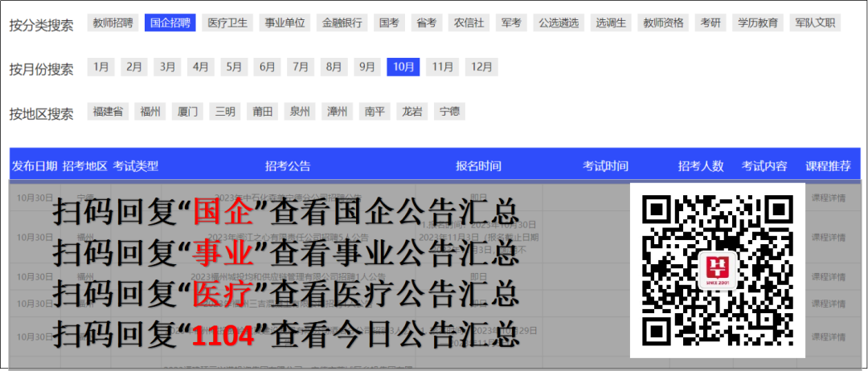868x371 pixels.
Task: Click the QR code image
Action: pos(718,271)
